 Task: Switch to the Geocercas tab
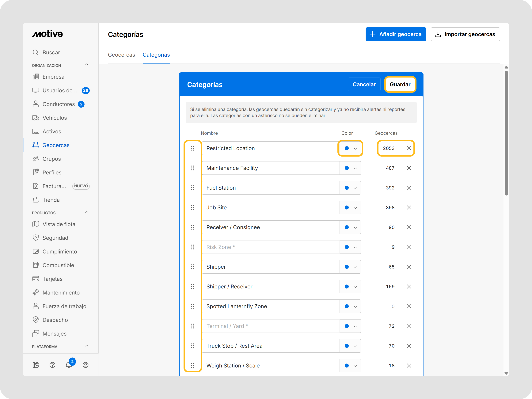pyautogui.click(x=121, y=55)
